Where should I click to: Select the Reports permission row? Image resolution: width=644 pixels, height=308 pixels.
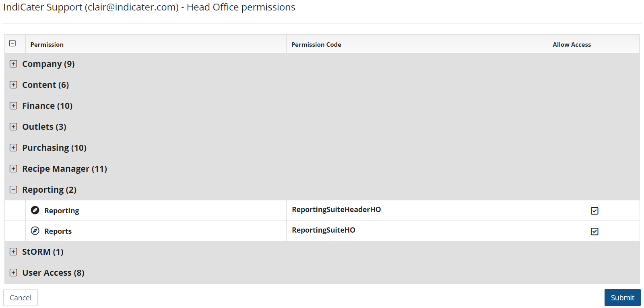click(x=322, y=231)
